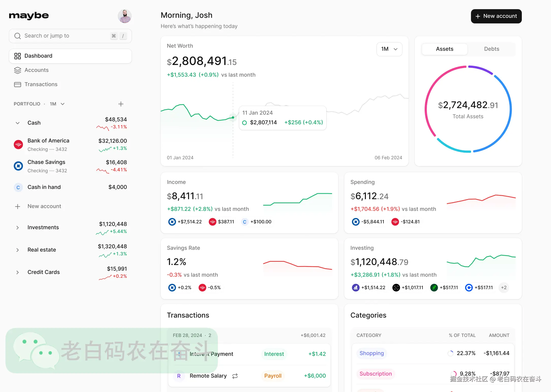Open Accounts from the sidebar
This screenshot has height=392, width=551.
coord(36,70)
